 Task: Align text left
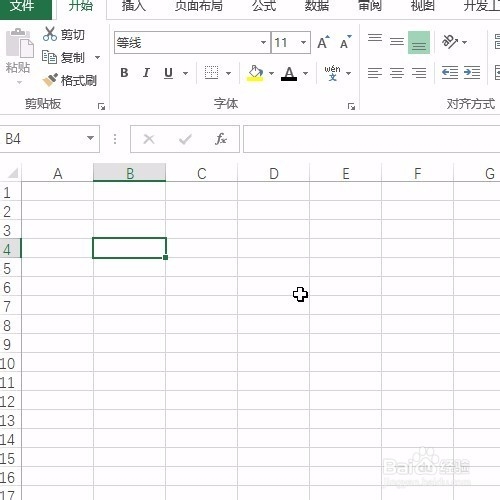point(375,73)
